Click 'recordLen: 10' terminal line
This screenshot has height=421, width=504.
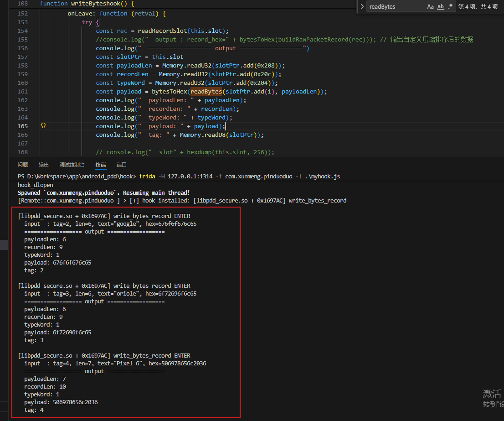point(45,387)
